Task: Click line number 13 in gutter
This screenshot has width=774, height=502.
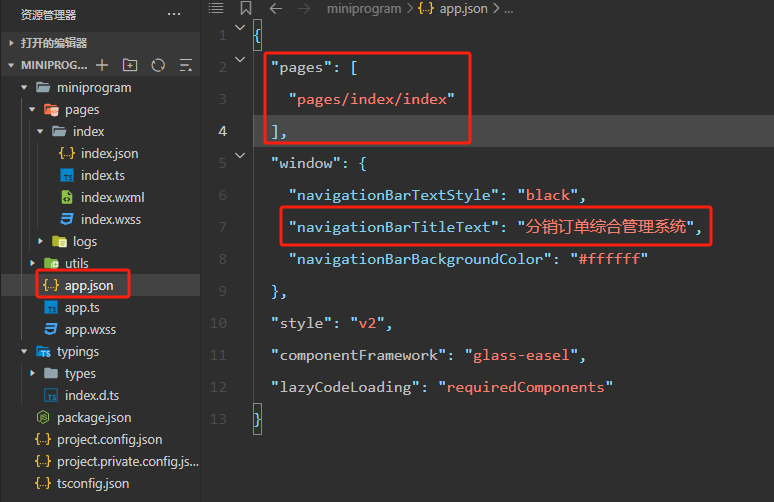Action: pyautogui.click(x=218, y=419)
